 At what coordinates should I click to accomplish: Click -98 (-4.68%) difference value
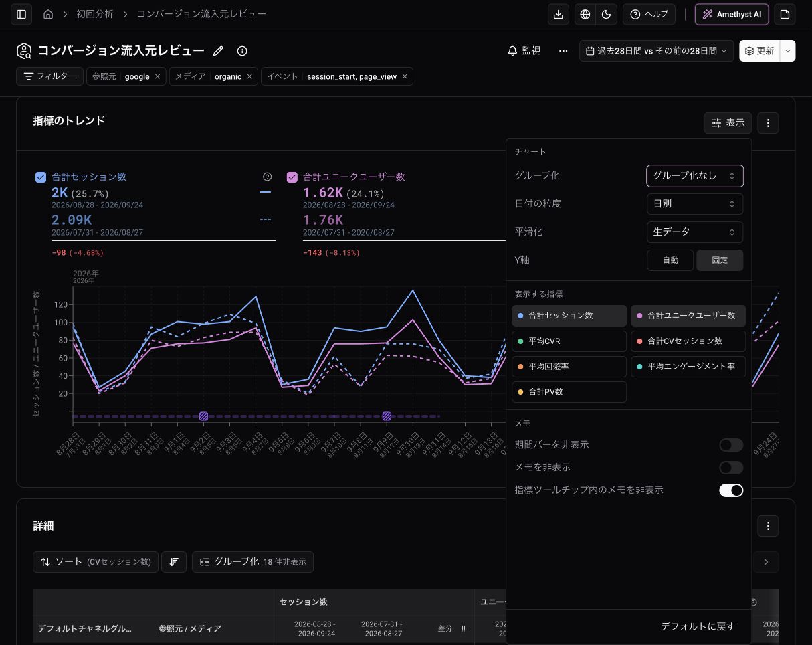point(78,253)
